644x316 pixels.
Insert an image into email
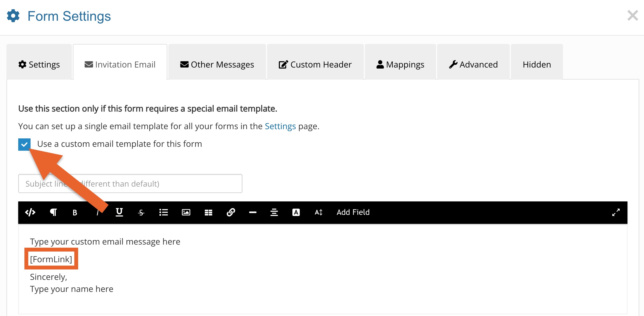tap(186, 212)
